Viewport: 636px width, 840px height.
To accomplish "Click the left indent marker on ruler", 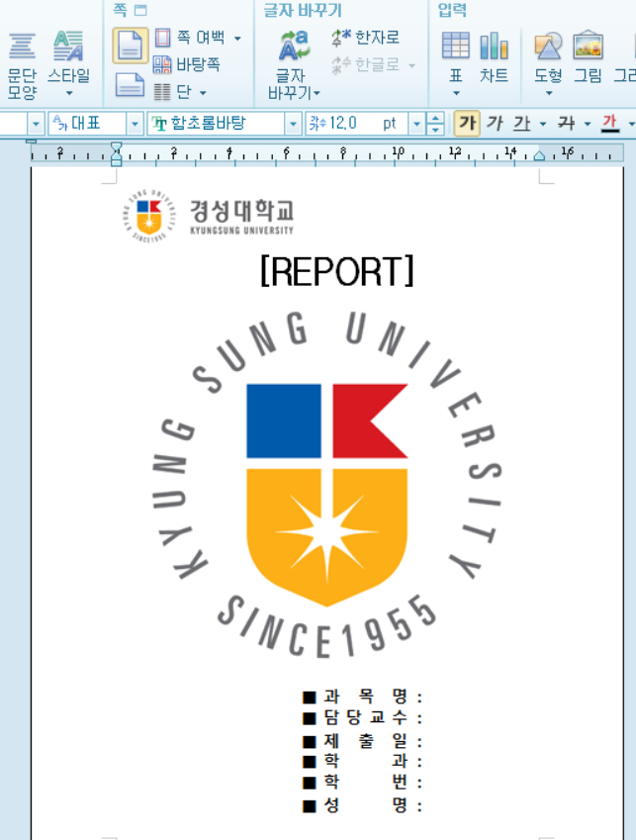I will point(116,154).
